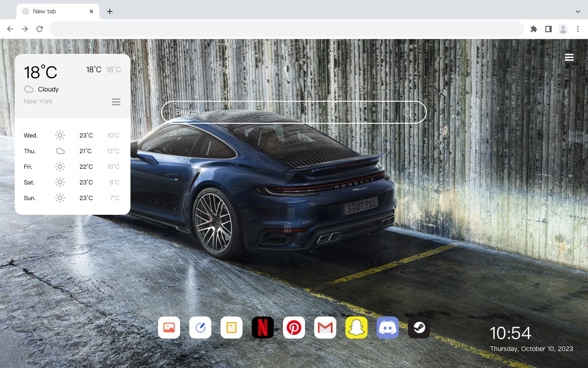
Task: Click the current 18°C temperature reading
Action: (x=40, y=72)
